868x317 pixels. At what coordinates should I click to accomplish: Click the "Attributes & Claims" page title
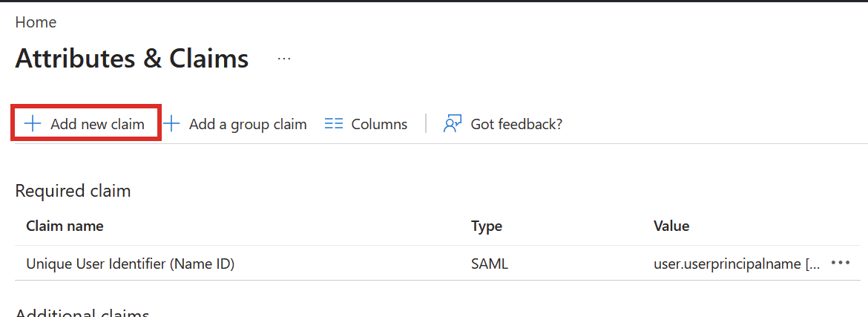coord(132,59)
